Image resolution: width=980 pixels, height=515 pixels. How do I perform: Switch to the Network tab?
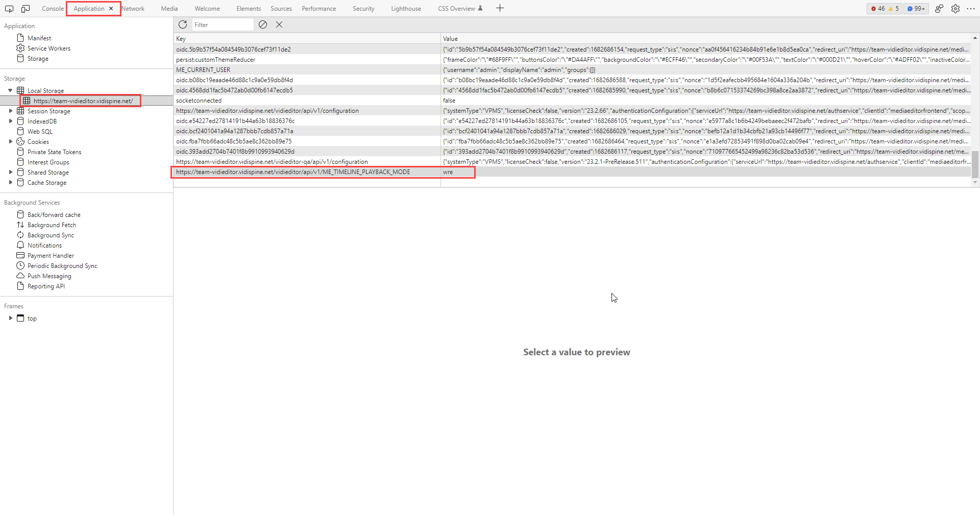click(133, 9)
